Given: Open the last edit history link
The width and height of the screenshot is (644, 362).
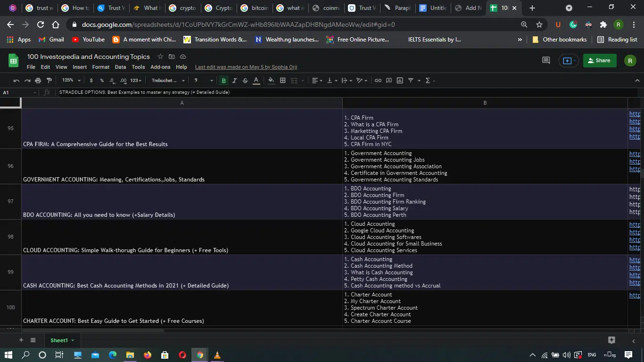Looking at the screenshot, I should 246,67.
